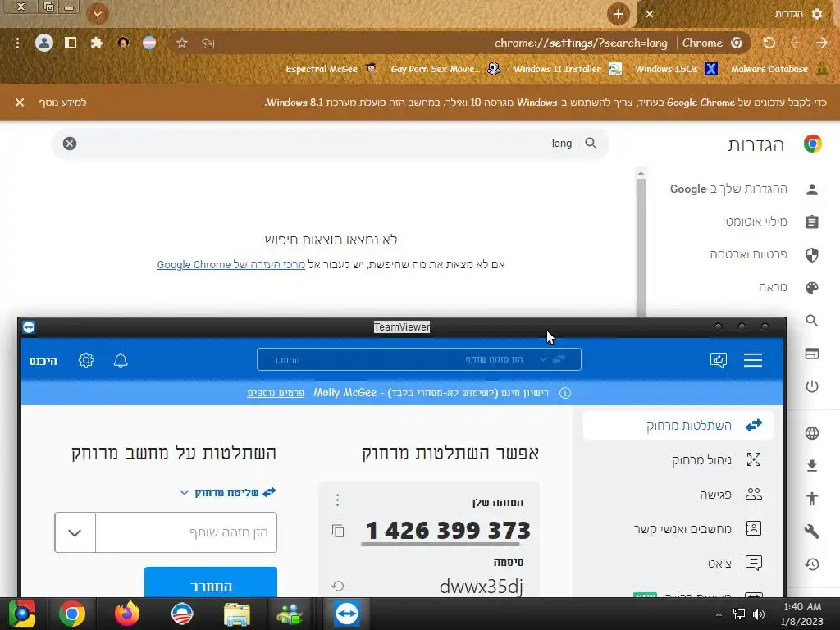The height and width of the screenshot is (630, 840).
Task: Expand partner ID combo box arrow
Action: 75,532
